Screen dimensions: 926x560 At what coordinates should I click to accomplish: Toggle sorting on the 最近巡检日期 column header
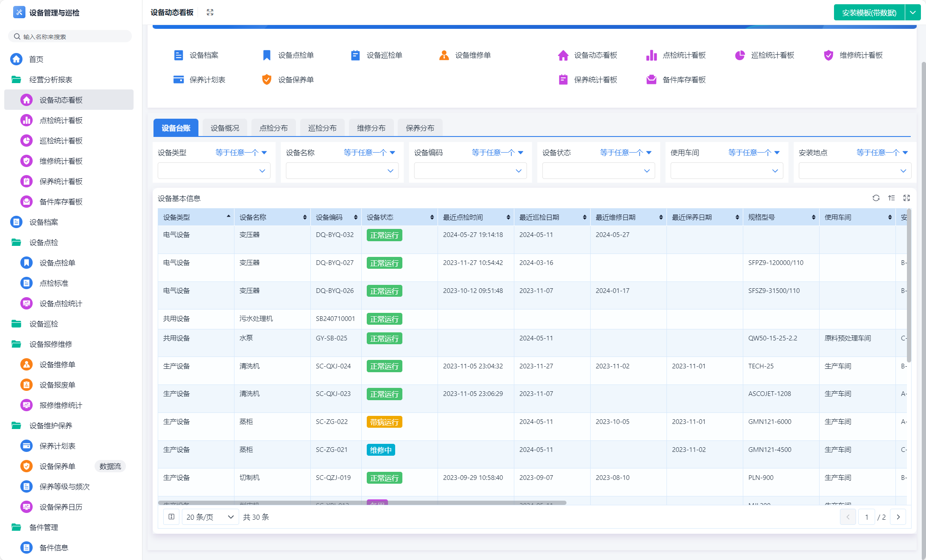pyautogui.click(x=584, y=217)
